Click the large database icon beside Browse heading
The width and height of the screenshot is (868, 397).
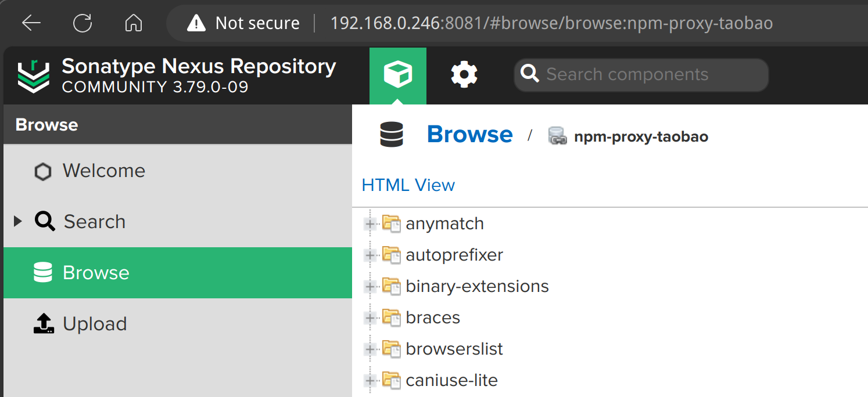pos(392,135)
